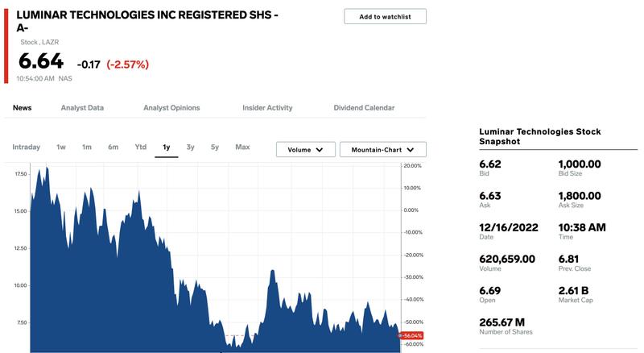This screenshot has height=353, width=644.
Task: Click the 6.62 Bid value
Action: [490, 164]
